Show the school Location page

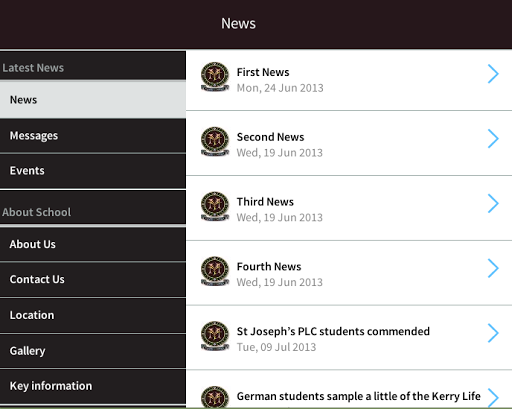93,315
